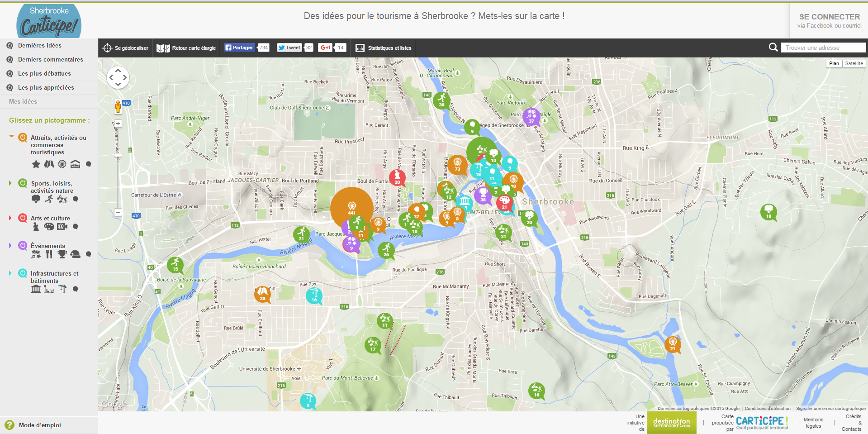The height and width of the screenshot is (434, 868).
Task: Toggle the red Arts et culture power button
Action: pyautogui.click(x=23, y=218)
